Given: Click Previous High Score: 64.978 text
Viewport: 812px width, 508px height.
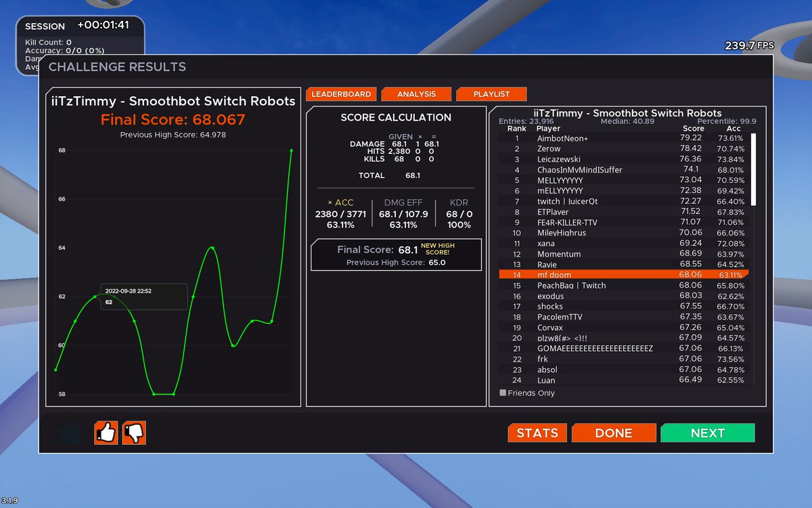Looking at the screenshot, I should pyautogui.click(x=173, y=135).
